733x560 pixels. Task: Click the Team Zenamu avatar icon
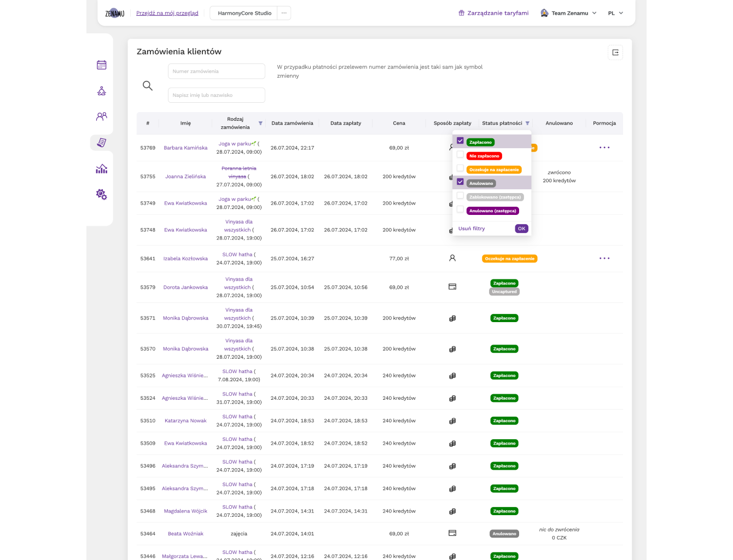point(544,13)
